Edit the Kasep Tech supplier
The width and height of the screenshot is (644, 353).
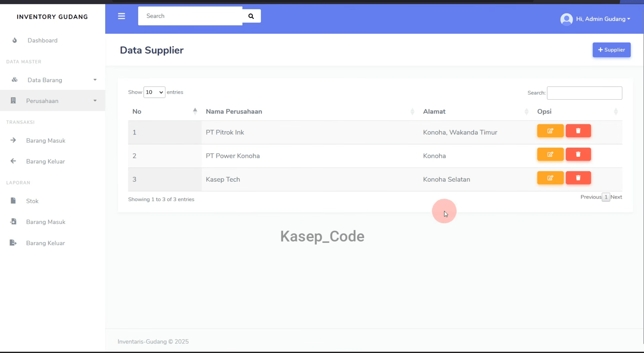coord(550,178)
